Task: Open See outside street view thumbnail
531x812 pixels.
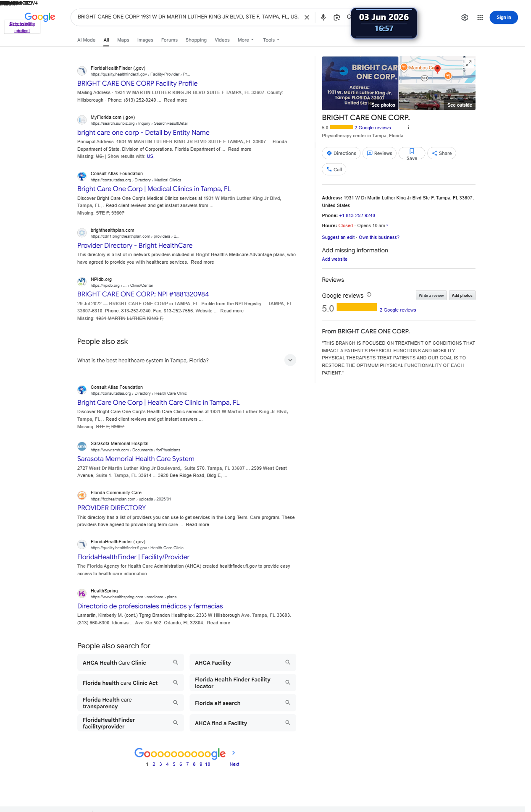Action: click(437, 97)
